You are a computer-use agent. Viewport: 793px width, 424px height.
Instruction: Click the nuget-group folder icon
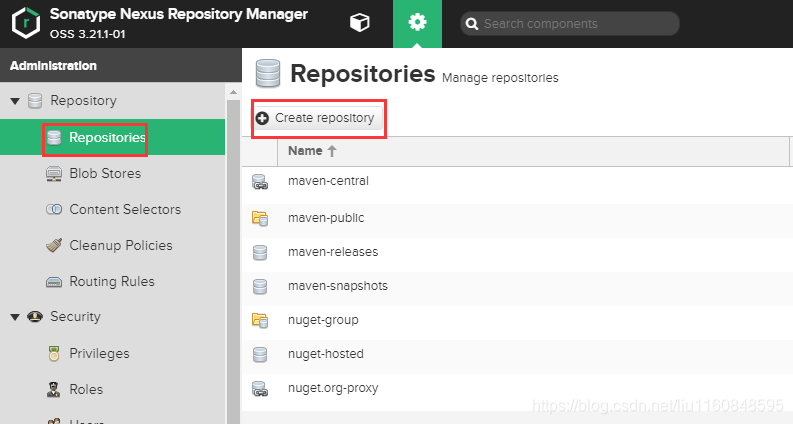click(260, 320)
